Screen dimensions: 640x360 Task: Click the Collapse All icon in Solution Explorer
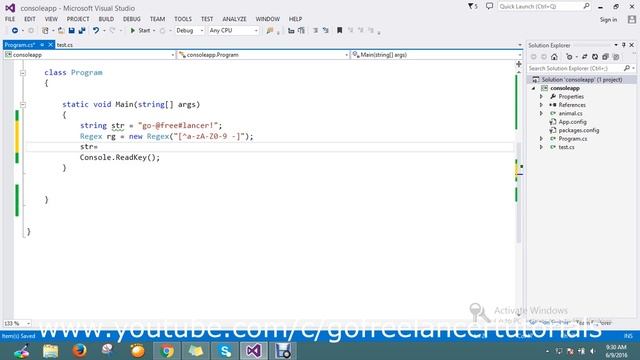[605, 57]
